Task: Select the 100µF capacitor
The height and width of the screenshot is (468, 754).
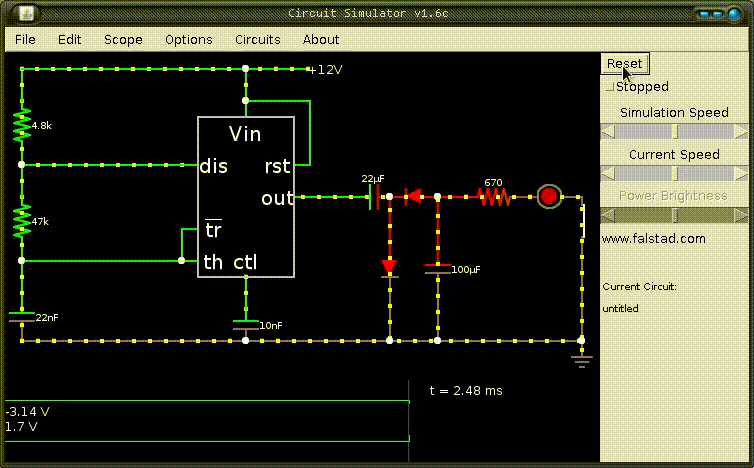Action: [438, 269]
